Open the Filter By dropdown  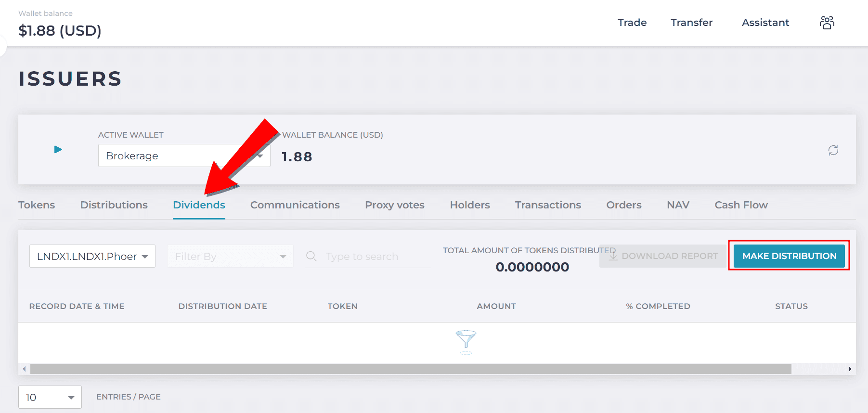[x=230, y=256]
